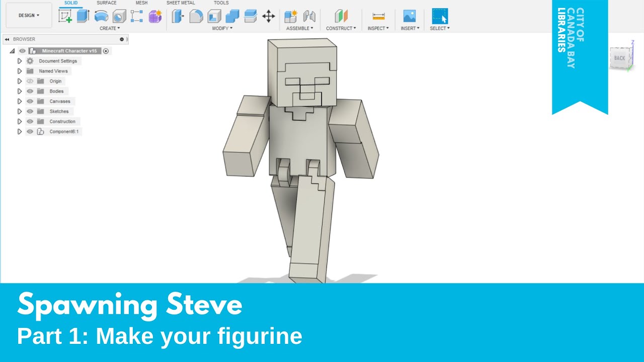Expand the Canvases node
This screenshot has width=644, height=362.
[x=20, y=101]
